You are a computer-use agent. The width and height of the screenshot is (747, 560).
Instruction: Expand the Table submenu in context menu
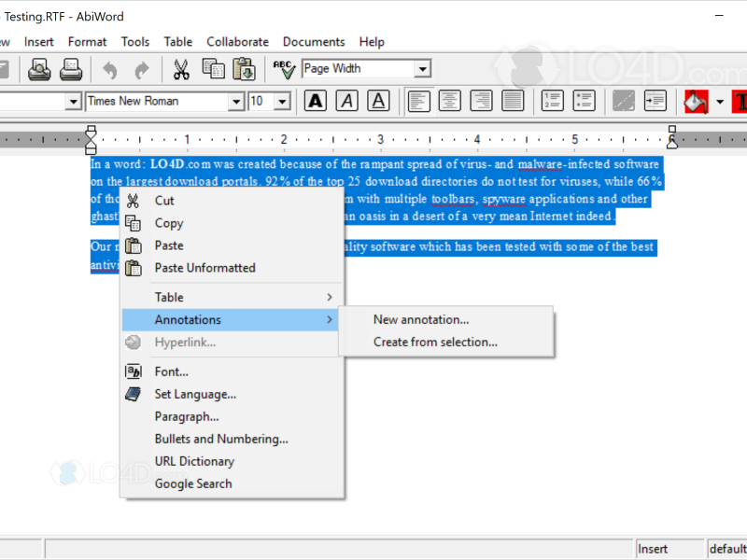pyautogui.click(x=232, y=297)
